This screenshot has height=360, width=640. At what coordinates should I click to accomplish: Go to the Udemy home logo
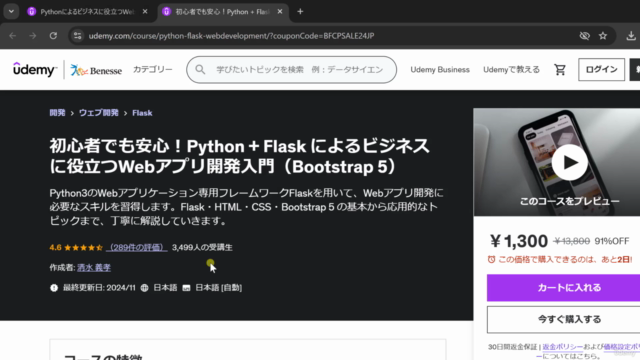[34, 69]
